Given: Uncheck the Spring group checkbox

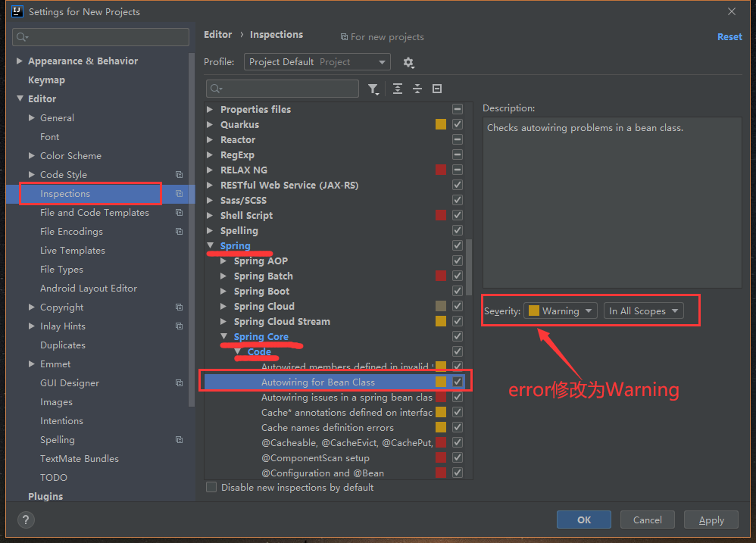Looking at the screenshot, I should click(458, 245).
